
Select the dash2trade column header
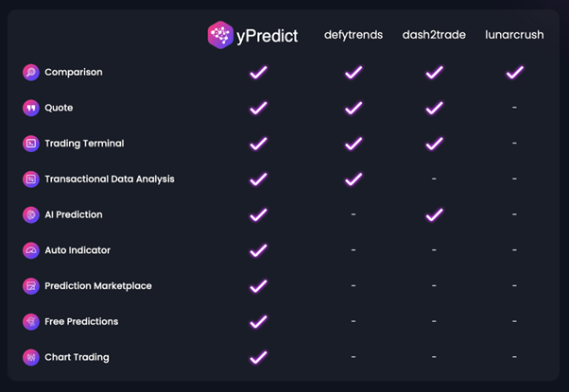point(434,35)
